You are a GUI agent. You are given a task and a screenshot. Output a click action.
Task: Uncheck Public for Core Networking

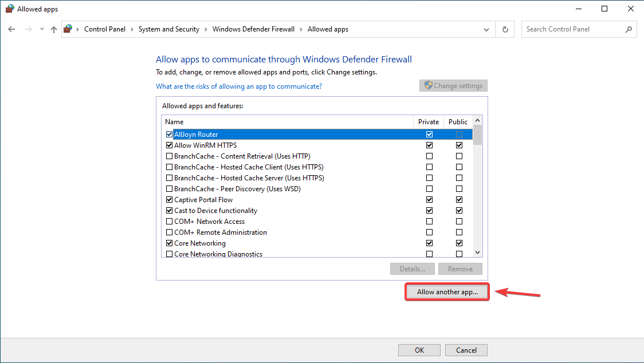click(x=459, y=243)
